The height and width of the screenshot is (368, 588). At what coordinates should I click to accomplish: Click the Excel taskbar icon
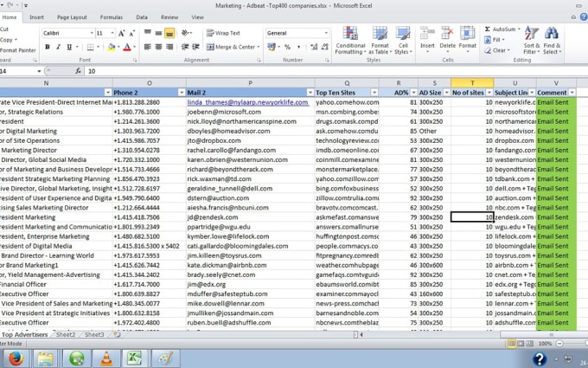pos(135,358)
